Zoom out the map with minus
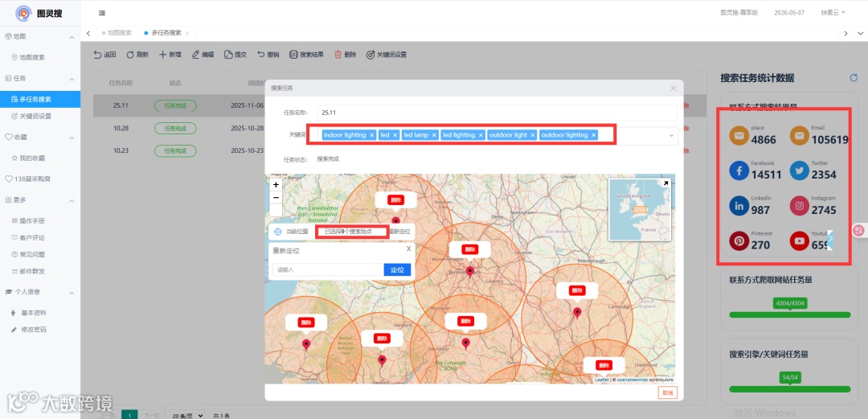The height and width of the screenshot is (419, 868). click(x=276, y=198)
